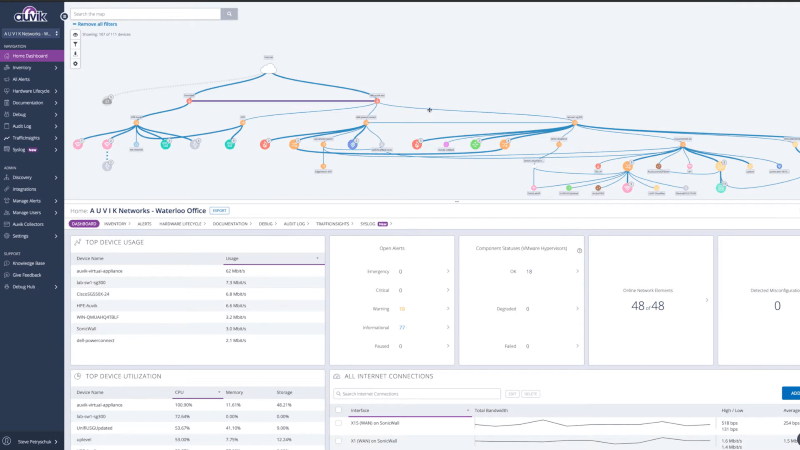This screenshot has height=450, width=800.
Task: Open map settings gear icon
Action: click(x=76, y=64)
